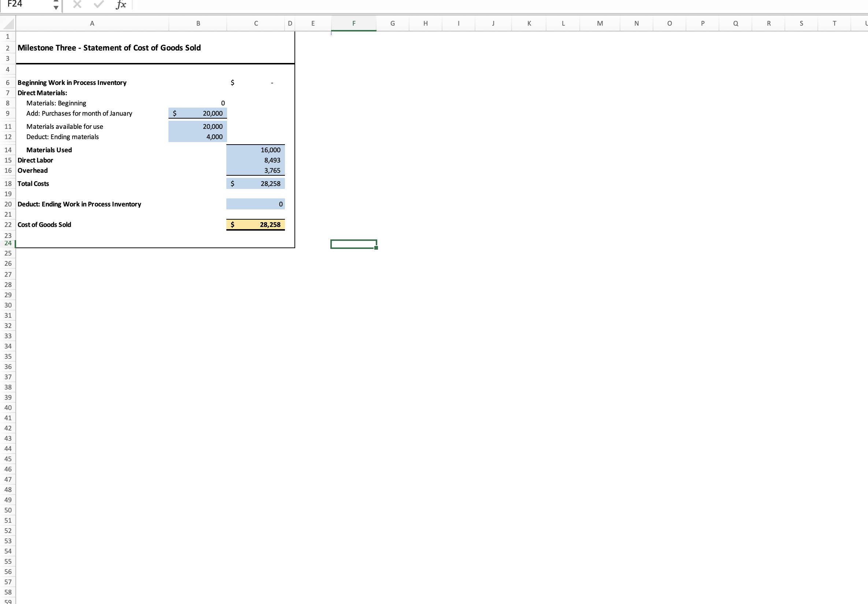
Task: Click the Enter checkmark icon in formula bar
Action: click(98, 4)
